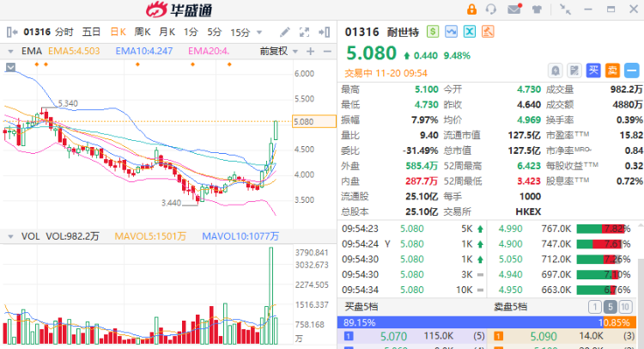This screenshot has width=644, height=349.
Task: Show 10-level order book depth
Action: tap(625, 307)
